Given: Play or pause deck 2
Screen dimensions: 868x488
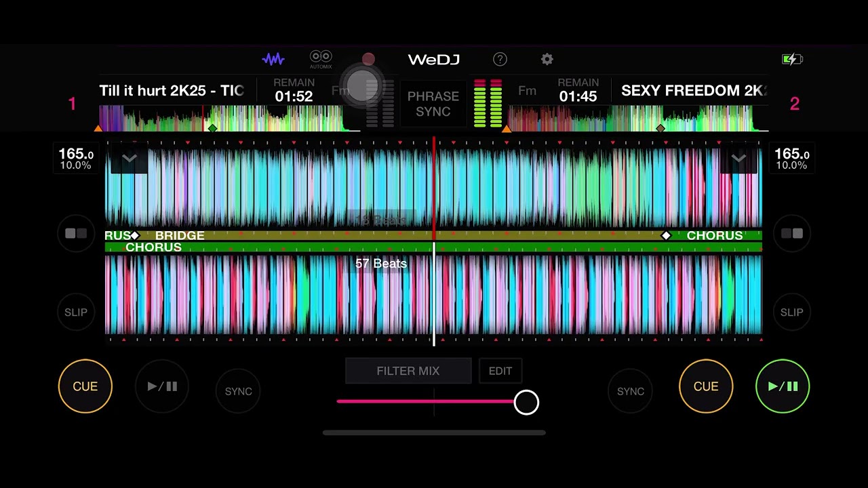Looking at the screenshot, I should point(783,386).
